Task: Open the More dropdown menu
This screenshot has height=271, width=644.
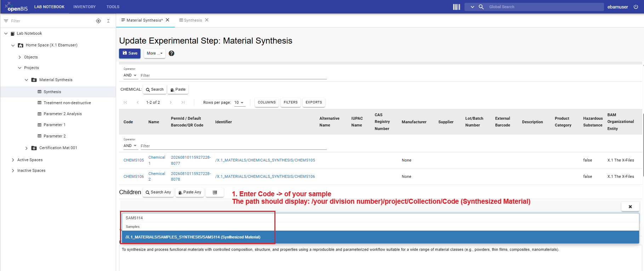Action: click(155, 53)
